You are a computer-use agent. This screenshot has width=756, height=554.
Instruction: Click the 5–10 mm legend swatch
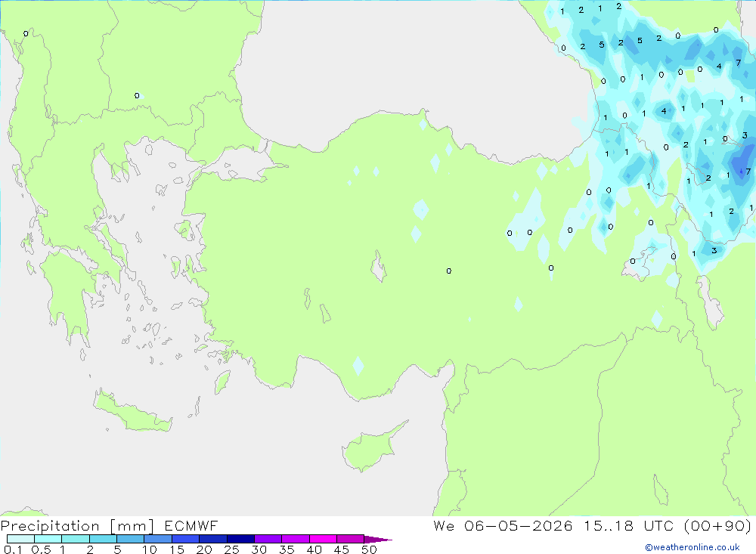pyautogui.click(x=131, y=539)
